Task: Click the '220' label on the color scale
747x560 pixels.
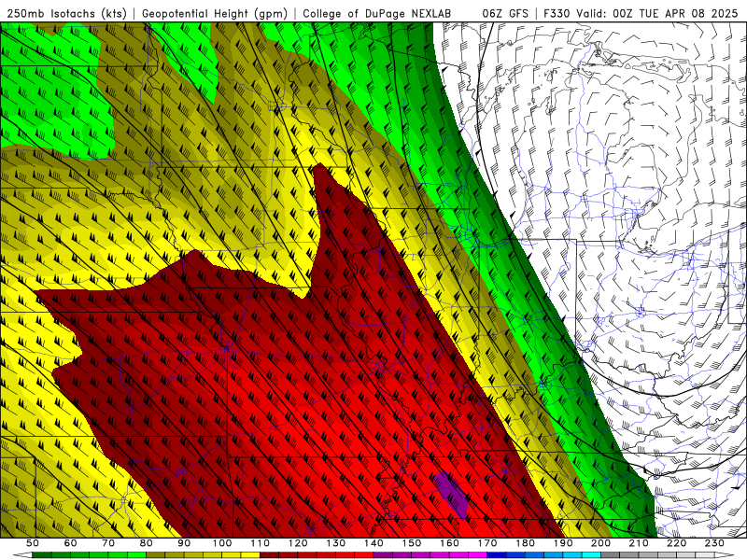Action: click(677, 543)
